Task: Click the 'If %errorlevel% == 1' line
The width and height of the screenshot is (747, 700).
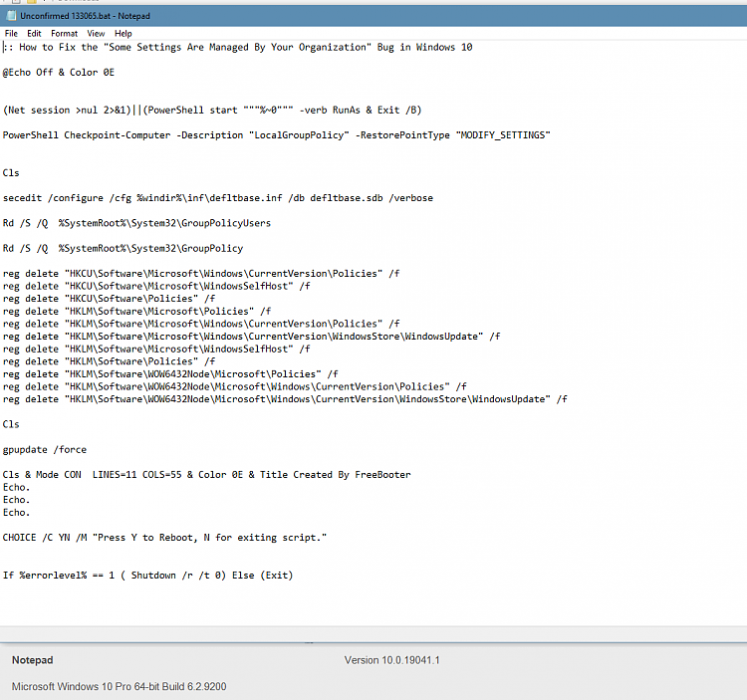Action: point(148,576)
